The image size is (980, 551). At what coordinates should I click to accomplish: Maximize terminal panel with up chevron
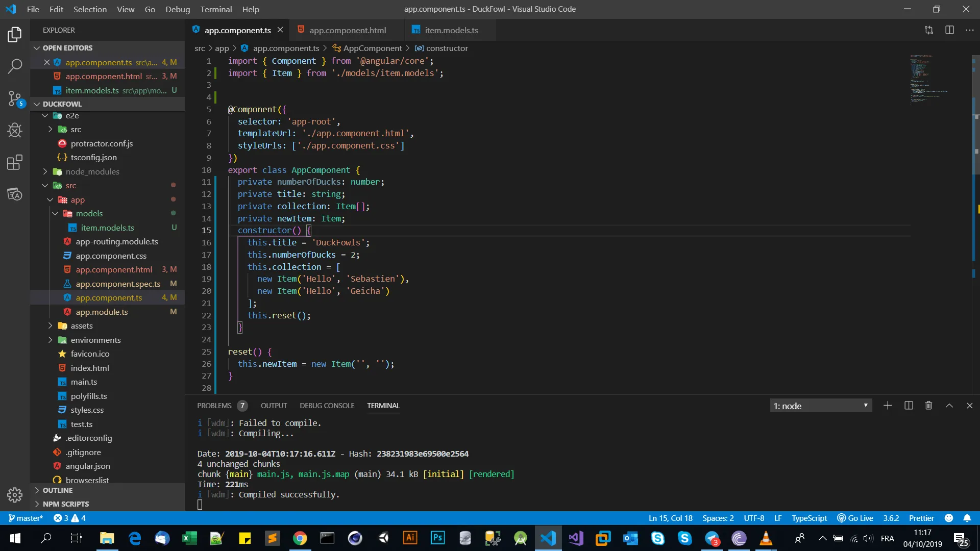click(x=949, y=406)
